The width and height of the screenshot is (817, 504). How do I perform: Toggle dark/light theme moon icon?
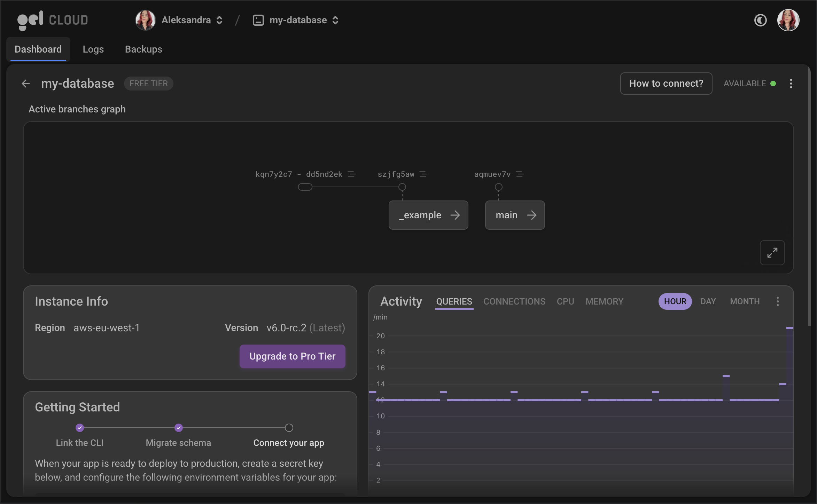coord(760,20)
